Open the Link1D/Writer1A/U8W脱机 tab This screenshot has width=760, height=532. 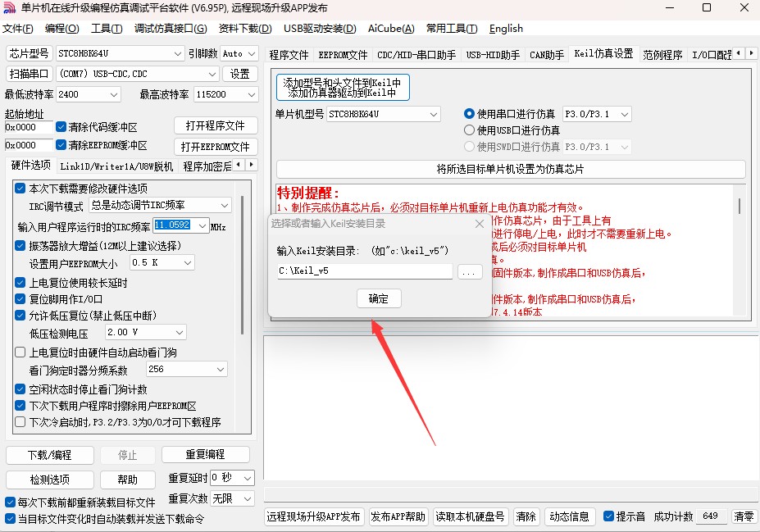116,166
